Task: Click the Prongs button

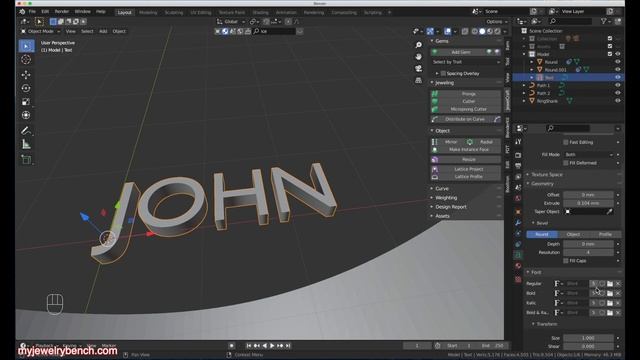Action: [469, 94]
